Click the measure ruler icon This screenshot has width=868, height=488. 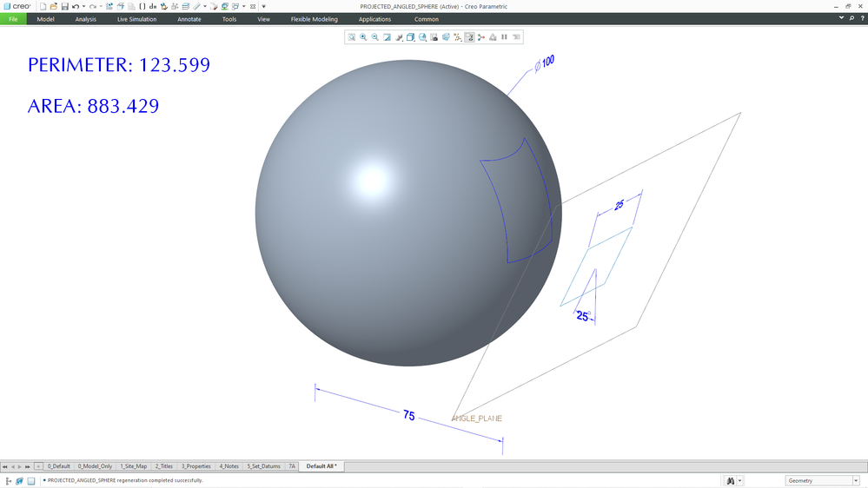(x=196, y=7)
